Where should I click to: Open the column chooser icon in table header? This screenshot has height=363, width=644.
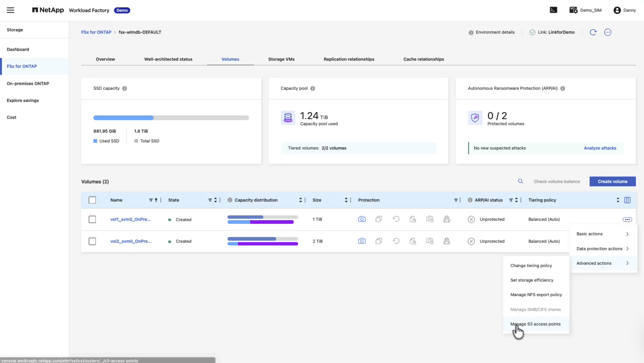pyautogui.click(x=627, y=200)
